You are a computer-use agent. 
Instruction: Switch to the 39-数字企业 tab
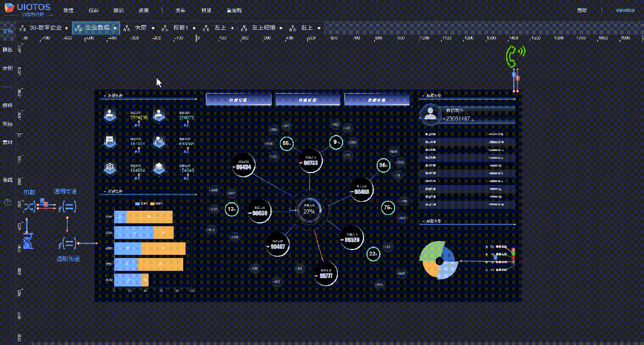tap(45, 28)
